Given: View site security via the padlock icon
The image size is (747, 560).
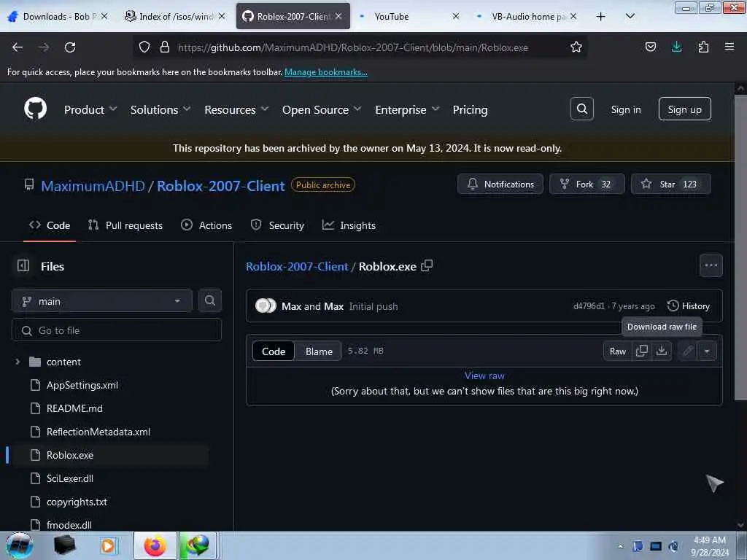Looking at the screenshot, I should (x=165, y=47).
